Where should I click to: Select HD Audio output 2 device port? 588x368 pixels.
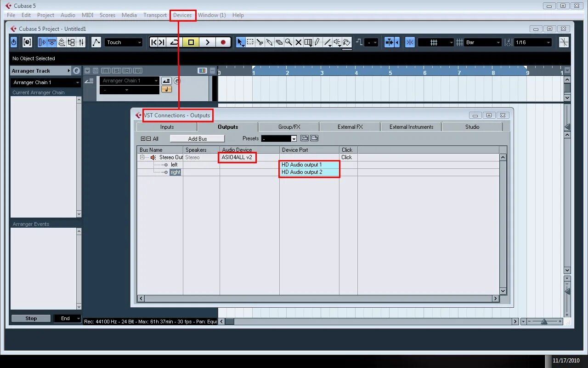click(x=309, y=172)
